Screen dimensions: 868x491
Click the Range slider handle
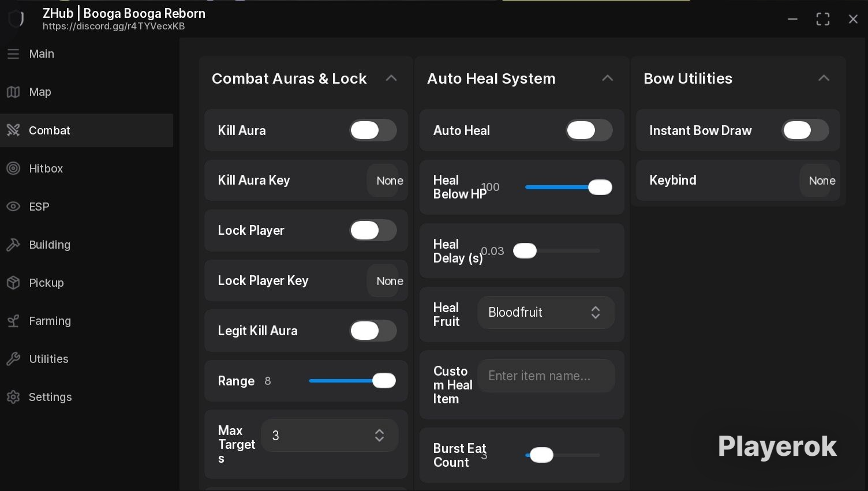(x=384, y=381)
